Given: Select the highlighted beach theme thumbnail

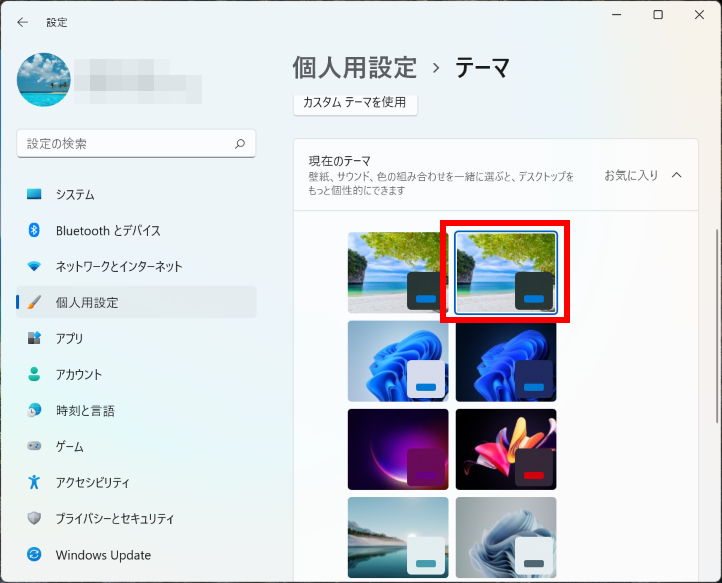Looking at the screenshot, I should (x=506, y=272).
